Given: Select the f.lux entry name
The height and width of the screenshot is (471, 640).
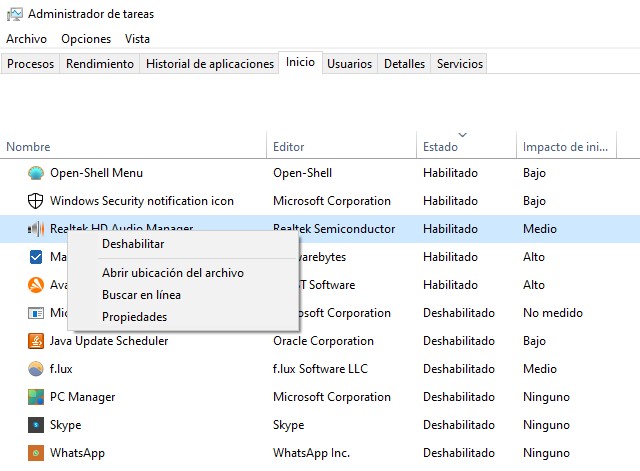Looking at the screenshot, I should pos(61,369).
